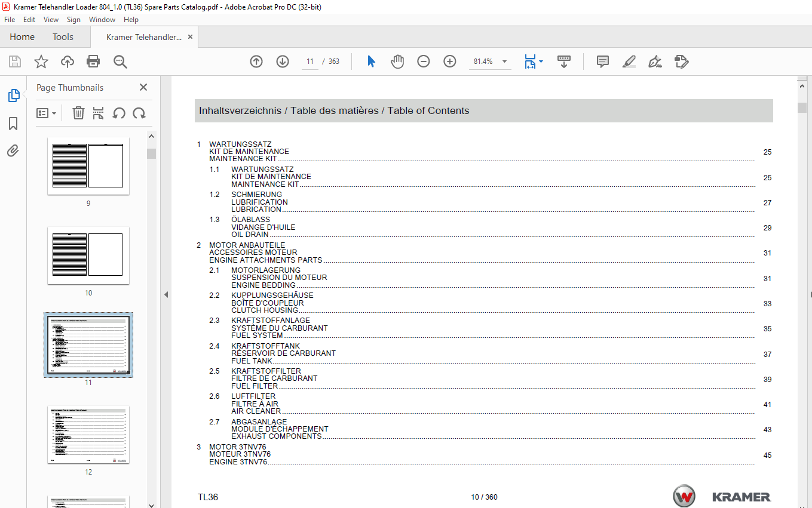Open the View menu
The height and width of the screenshot is (508, 812).
(51, 20)
